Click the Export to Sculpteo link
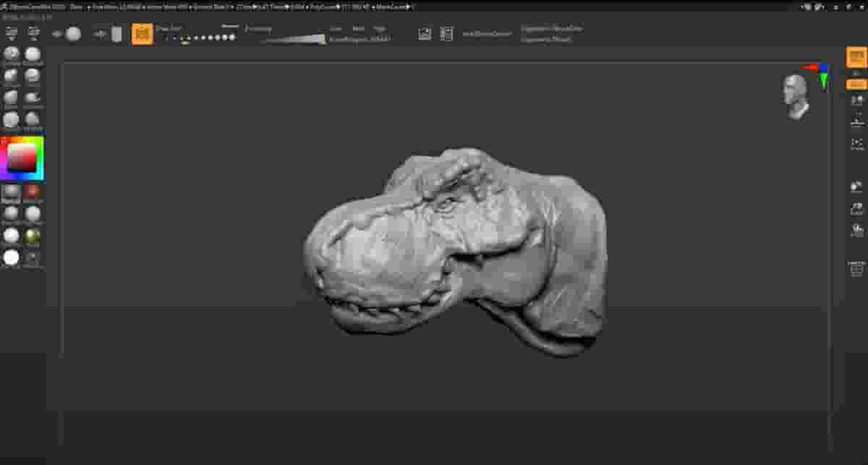 tap(552, 30)
